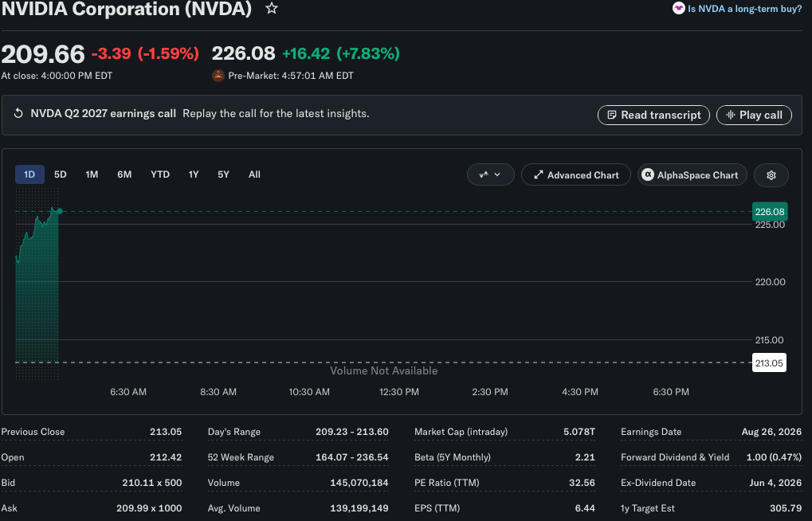Open the chart type dropdown
Image resolution: width=812 pixels, height=521 pixels.
tap(490, 175)
